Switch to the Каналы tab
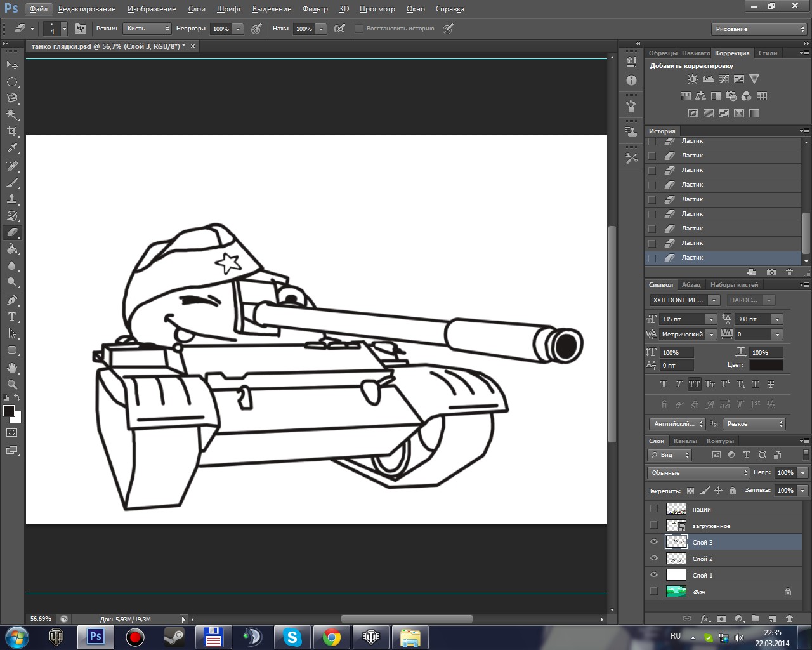 pyautogui.click(x=685, y=441)
